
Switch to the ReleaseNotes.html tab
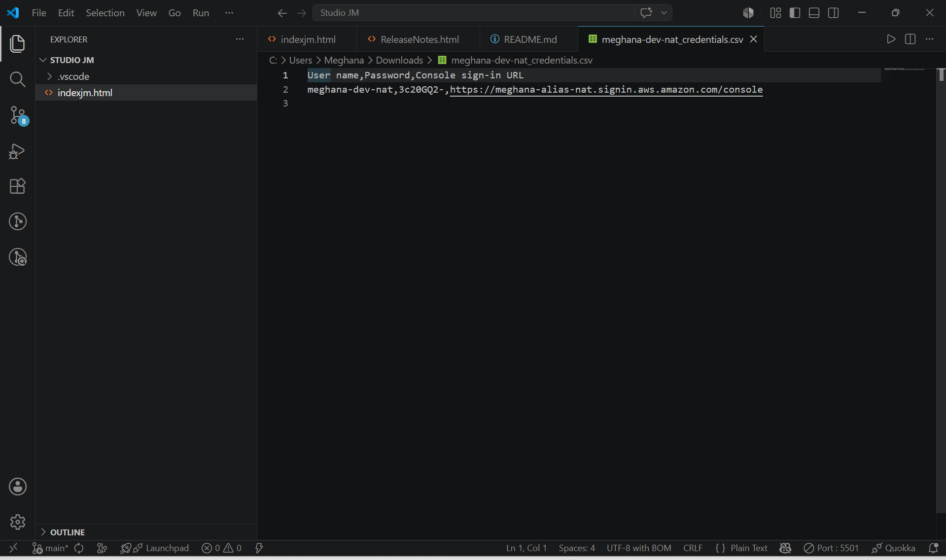point(418,39)
